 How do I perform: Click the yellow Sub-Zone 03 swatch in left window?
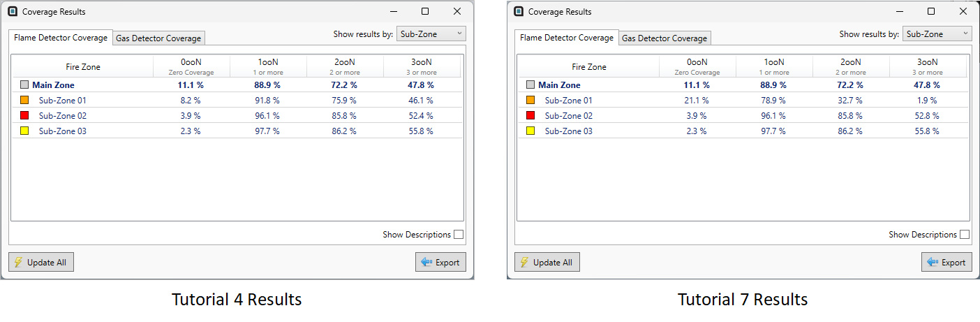23,131
